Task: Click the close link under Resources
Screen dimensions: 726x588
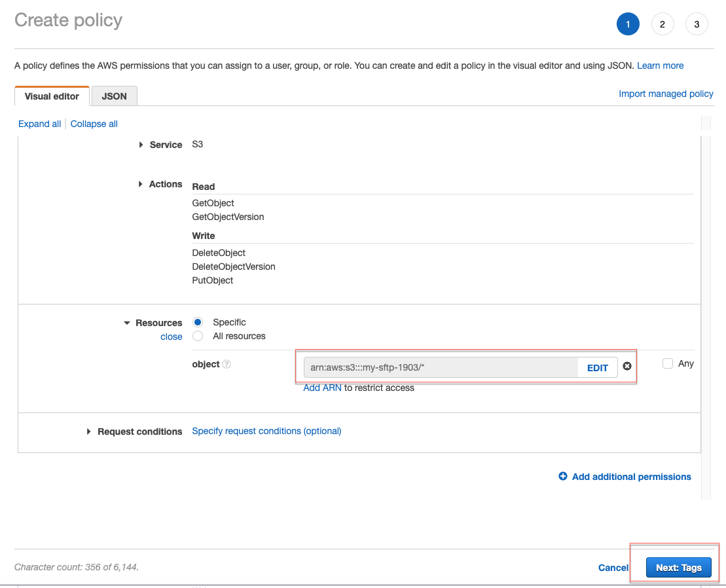Action: (x=172, y=337)
